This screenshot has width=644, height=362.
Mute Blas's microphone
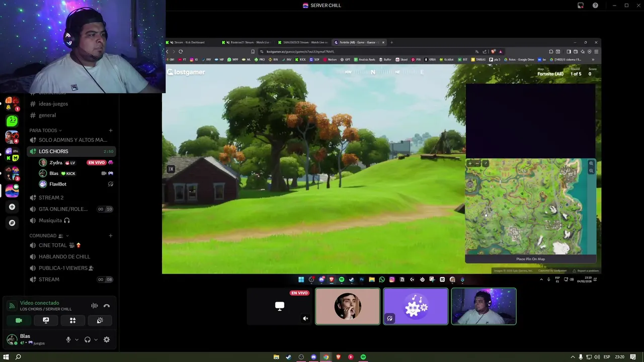pos(68,339)
